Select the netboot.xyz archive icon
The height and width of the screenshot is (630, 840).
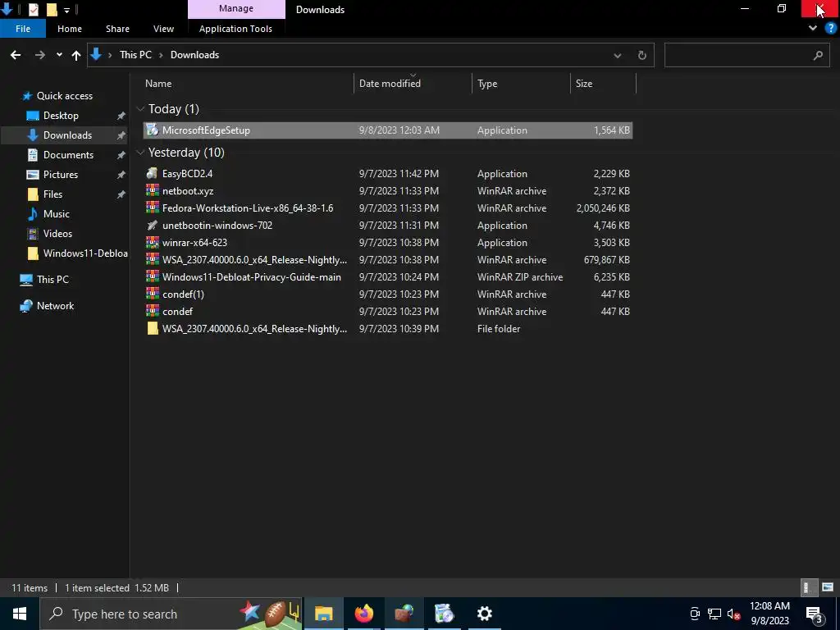[x=152, y=190]
